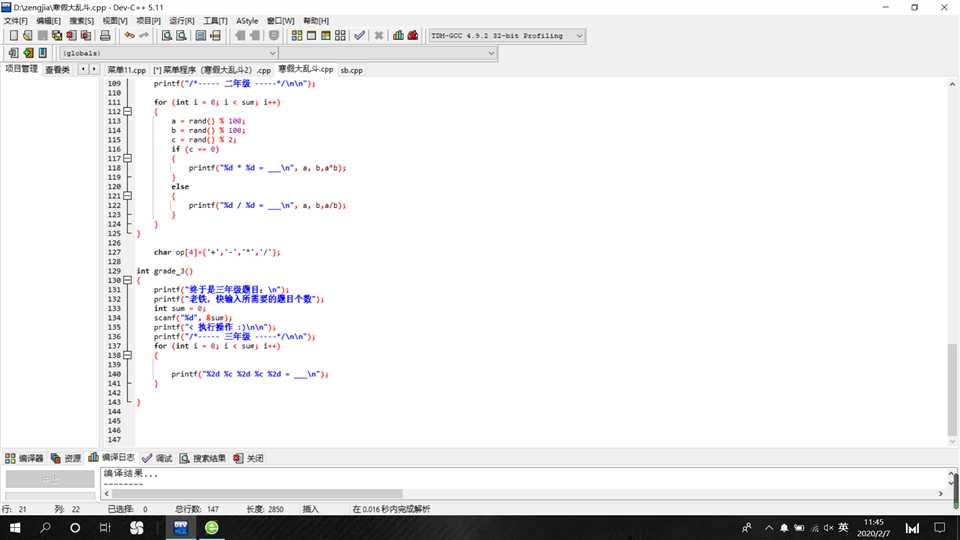Image resolution: width=960 pixels, height=540 pixels.
Task: Click the Debug checkmark toolbar icon
Action: click(x=359, y=36)
